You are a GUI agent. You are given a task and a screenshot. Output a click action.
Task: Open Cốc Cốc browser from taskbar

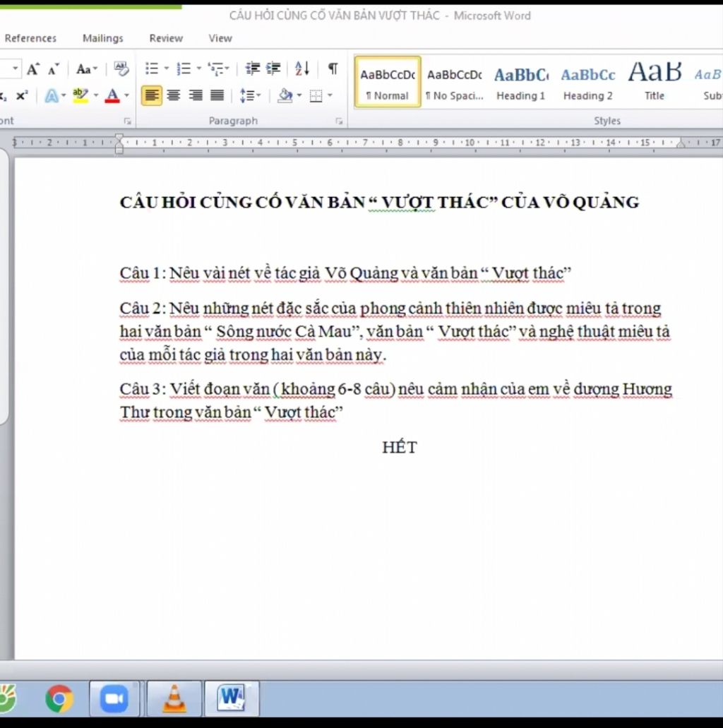click(x=8, y=698)
